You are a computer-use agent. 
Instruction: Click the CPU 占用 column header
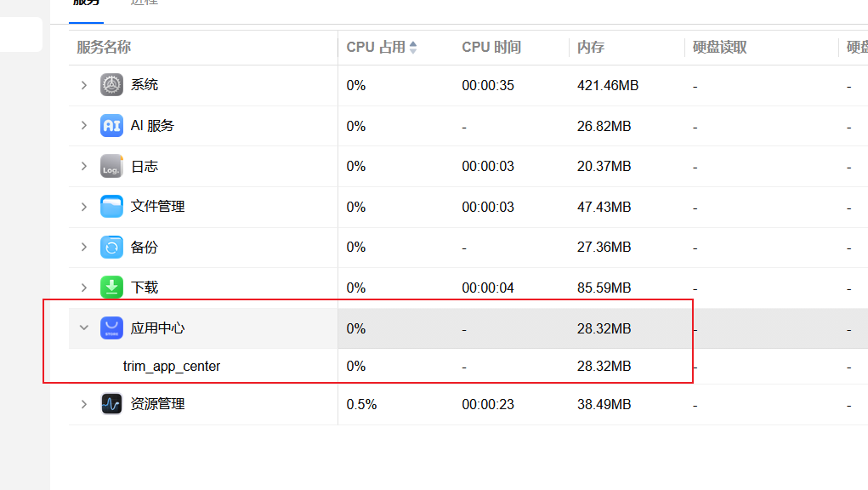[x=376, y=48]
